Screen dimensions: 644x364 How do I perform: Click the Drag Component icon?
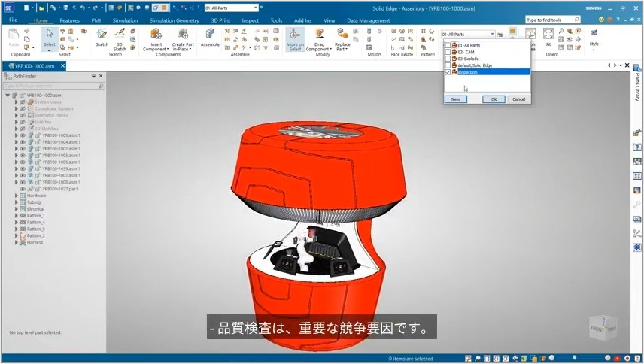coord(320,35)
